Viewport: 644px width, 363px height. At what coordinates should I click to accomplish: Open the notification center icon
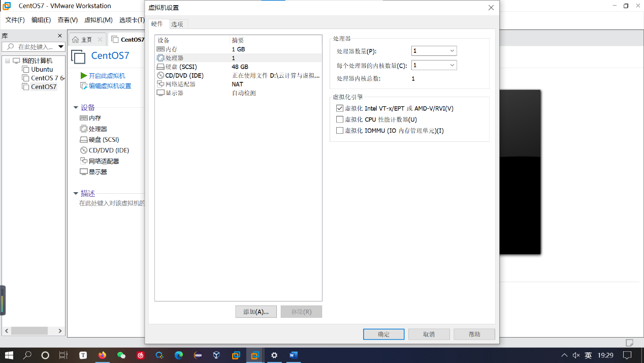click(x=627, y=355)
